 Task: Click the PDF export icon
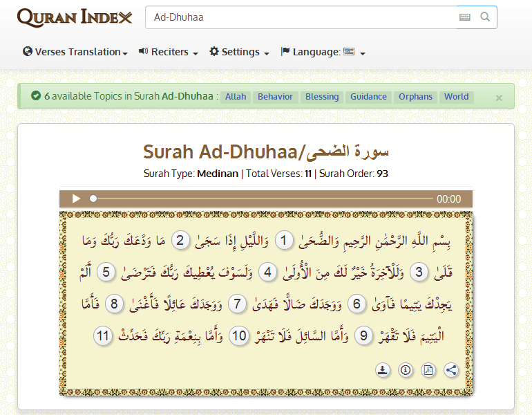(x=428, y=370)
